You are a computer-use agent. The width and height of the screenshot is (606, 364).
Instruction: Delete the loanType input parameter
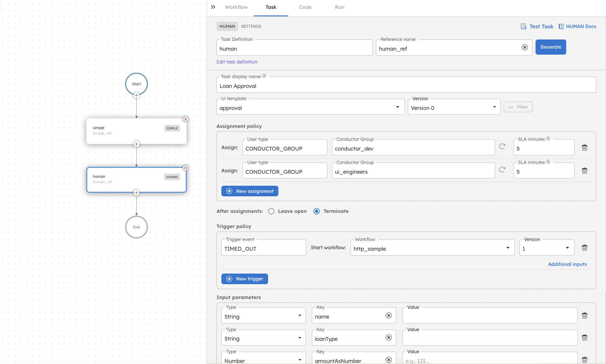tap(585, 338)
